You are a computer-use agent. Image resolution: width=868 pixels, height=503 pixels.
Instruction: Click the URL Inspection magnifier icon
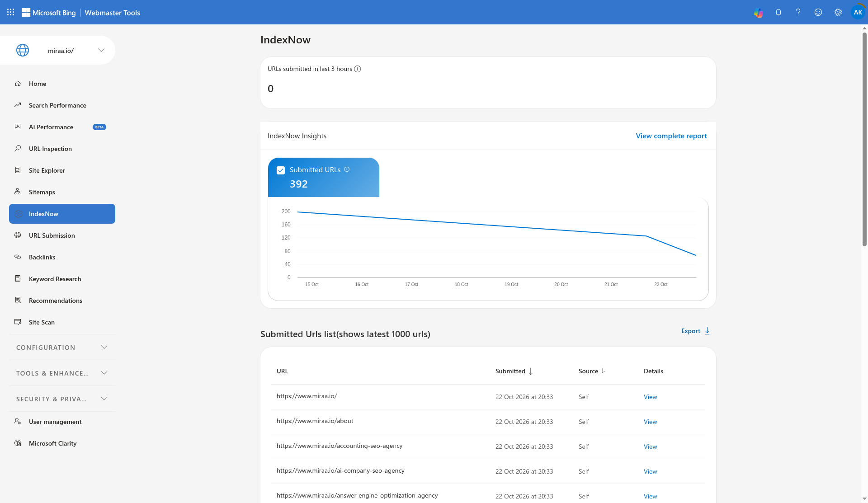18,148
